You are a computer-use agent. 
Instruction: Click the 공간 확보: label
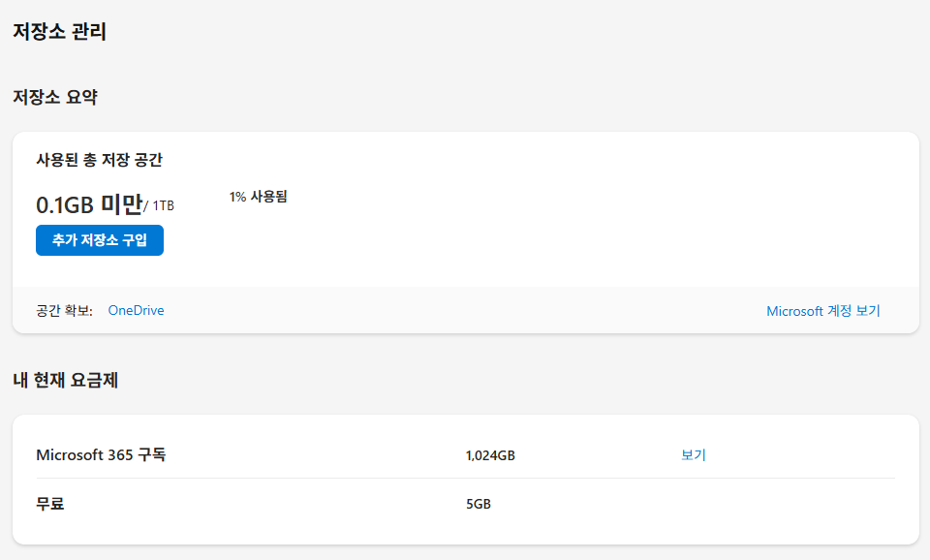click(65, 310)
